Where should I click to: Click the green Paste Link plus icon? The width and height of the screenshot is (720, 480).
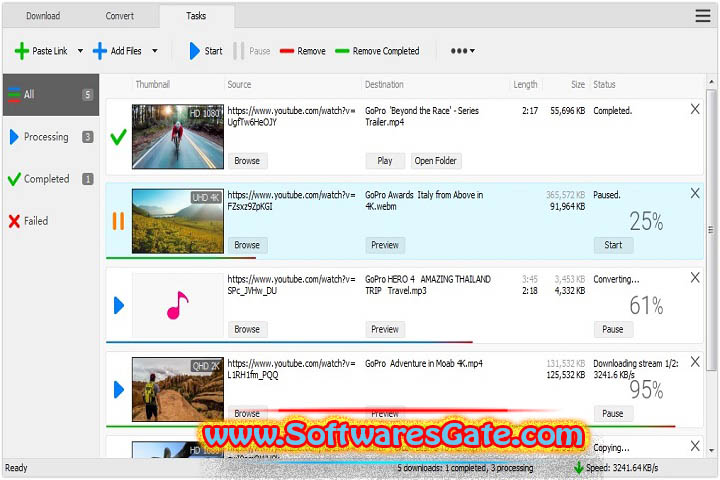tap(22, 51)
